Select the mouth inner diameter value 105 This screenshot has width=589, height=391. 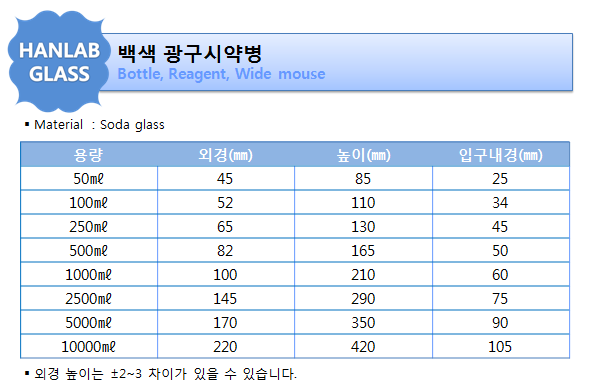pyautogui.click(x=500, y=347)
